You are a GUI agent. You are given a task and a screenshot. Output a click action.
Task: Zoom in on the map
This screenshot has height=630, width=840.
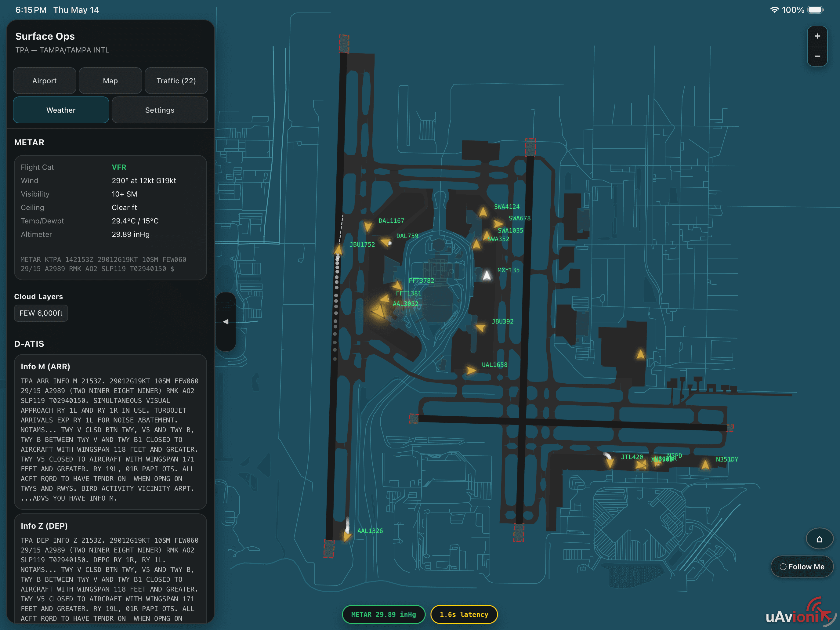click(817, 36)
